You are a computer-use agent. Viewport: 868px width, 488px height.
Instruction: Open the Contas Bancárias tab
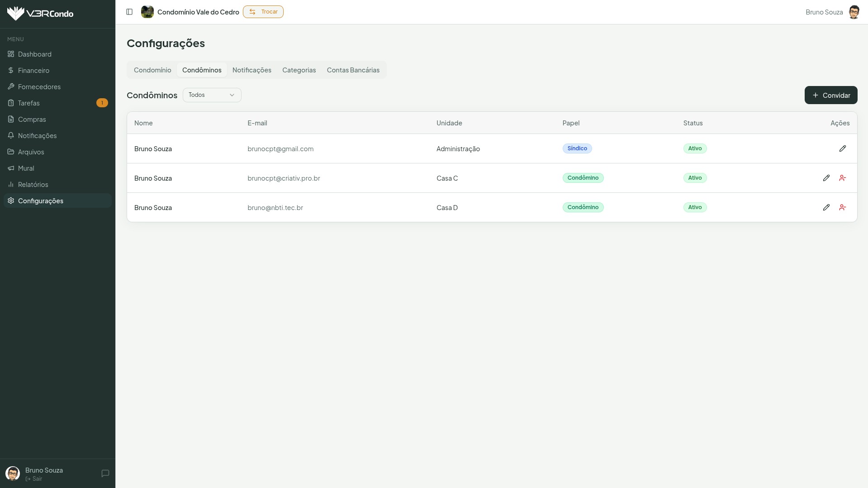[x=353, y=70]
